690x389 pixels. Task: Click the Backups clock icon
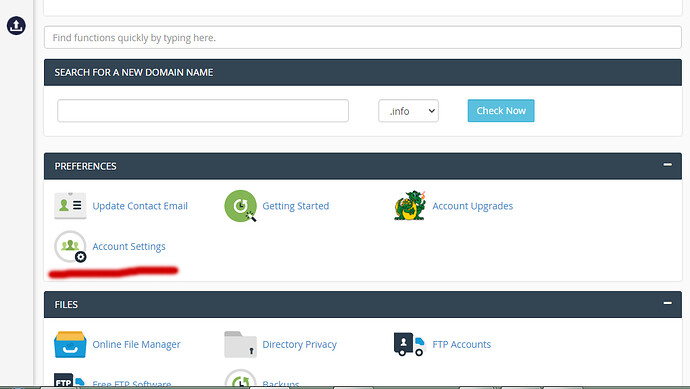point(240,379)
